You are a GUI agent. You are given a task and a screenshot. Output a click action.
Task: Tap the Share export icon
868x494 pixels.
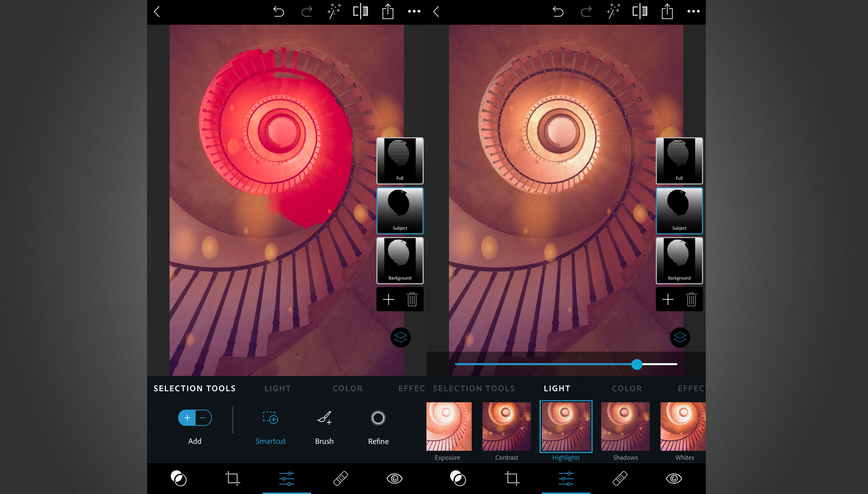click(x=388, y=11)
